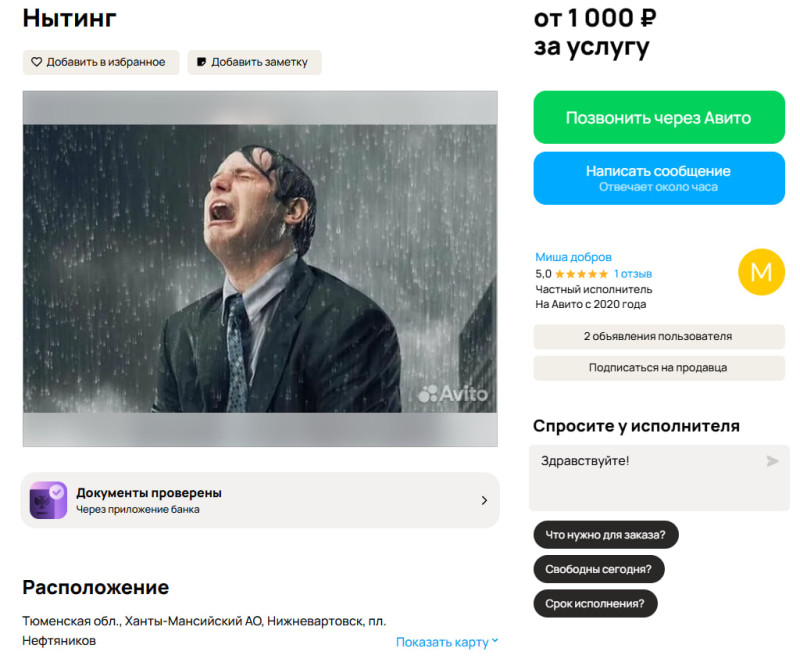Click Подписаться на продавца button

tap(659, 367)
